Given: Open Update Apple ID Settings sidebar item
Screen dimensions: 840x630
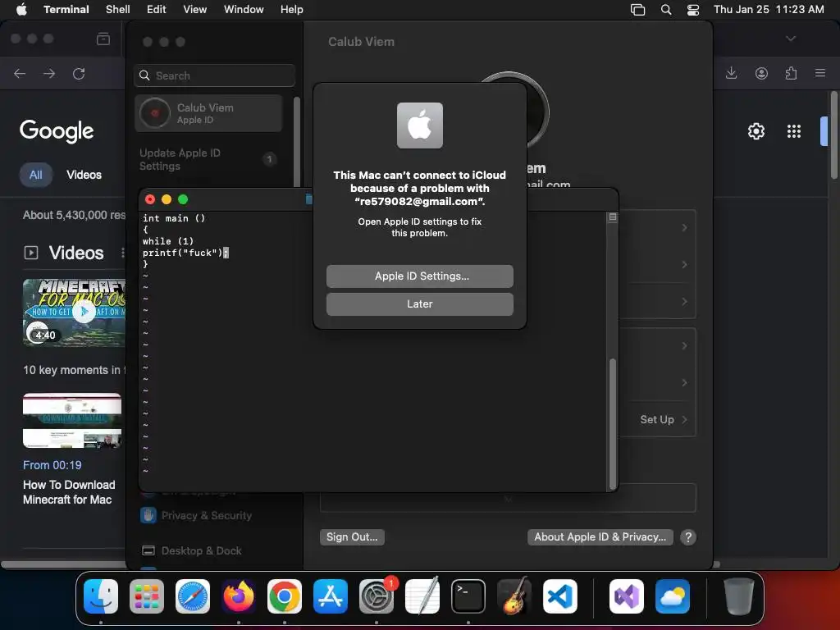Looking at the screenshot, I should pyautogui.click(x=208, y=159).
